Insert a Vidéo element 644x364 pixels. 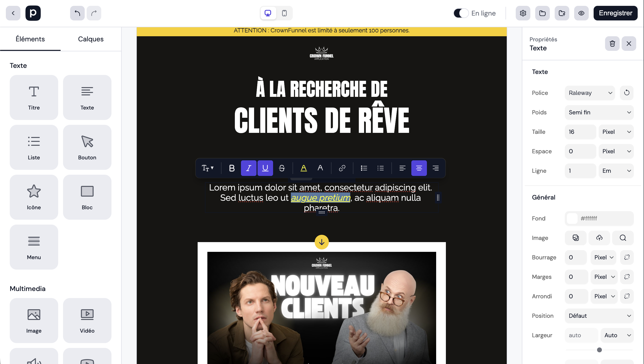coord(87,320)
